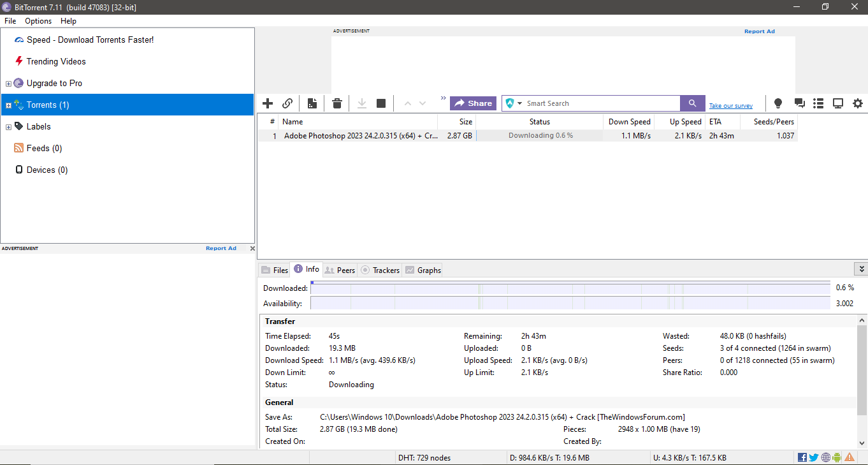Click the Speed gauge icon in sidebar
This screenshot has width=868, height=465.
point(19,40)
